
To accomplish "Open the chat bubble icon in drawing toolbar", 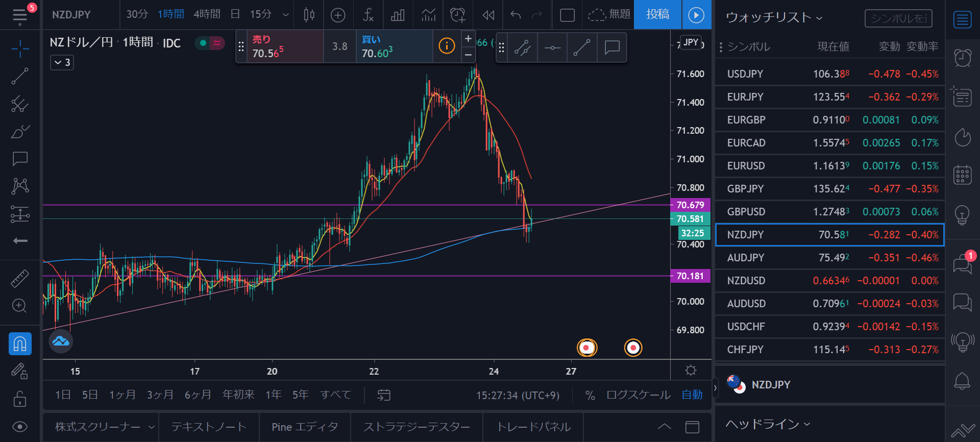I will coord(611,47).
